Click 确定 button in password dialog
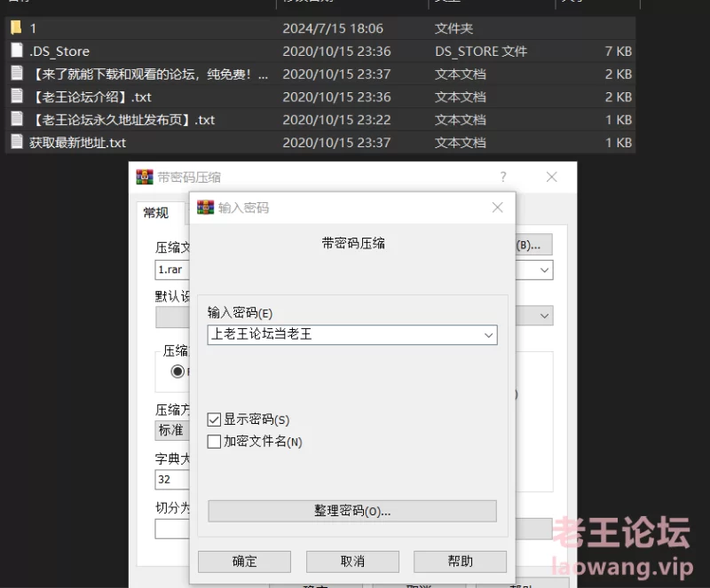The width and height of the screenshot is (710, 588). pyautogui.click(x=244, y=561)
